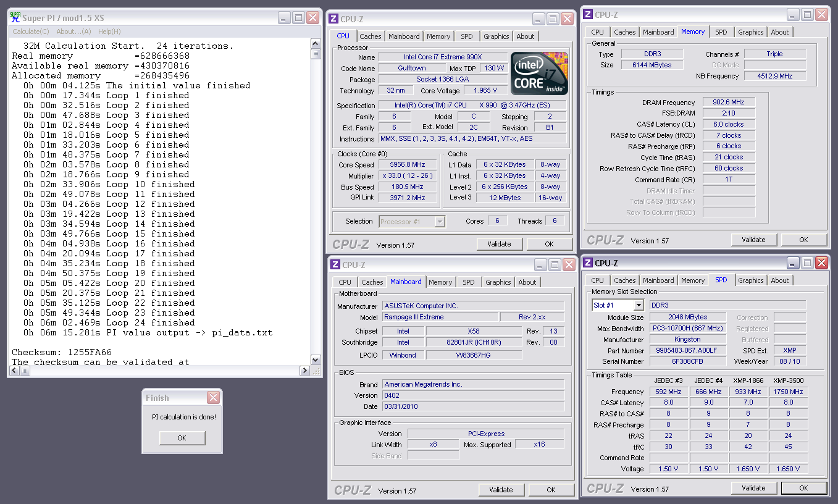This screenshot has height=504, width=838.
Task: Open the Slot #1 memory slot dropdown
Action: click(x=639, y=305)
